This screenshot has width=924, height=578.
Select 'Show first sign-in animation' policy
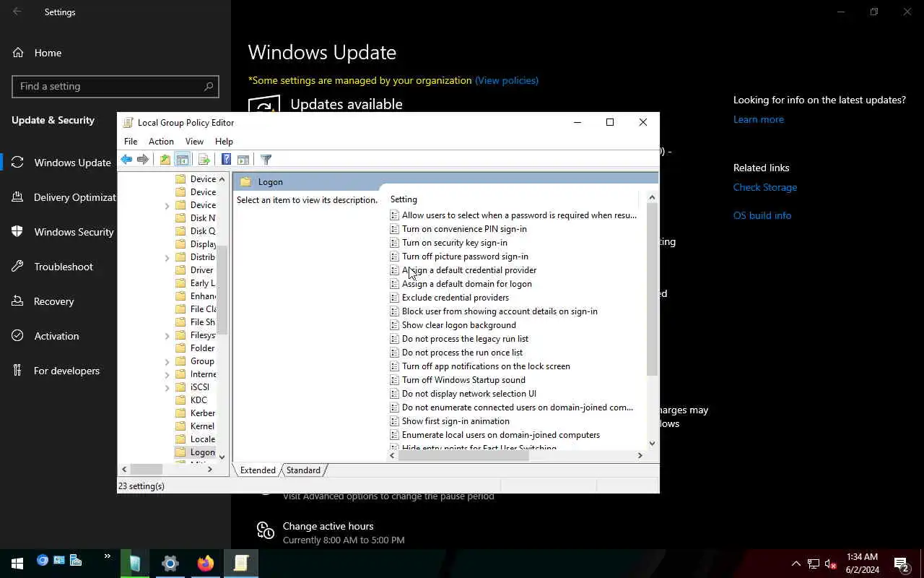click(x=456, y=421)
